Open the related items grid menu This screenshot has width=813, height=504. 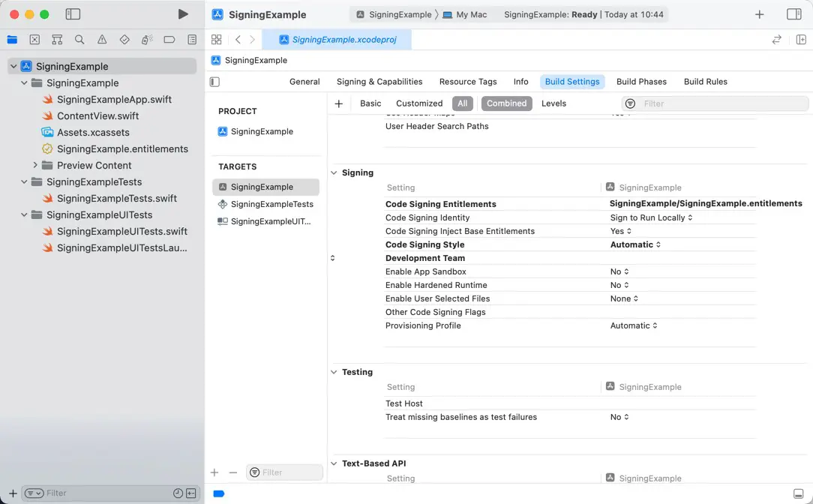pos(217,40)
